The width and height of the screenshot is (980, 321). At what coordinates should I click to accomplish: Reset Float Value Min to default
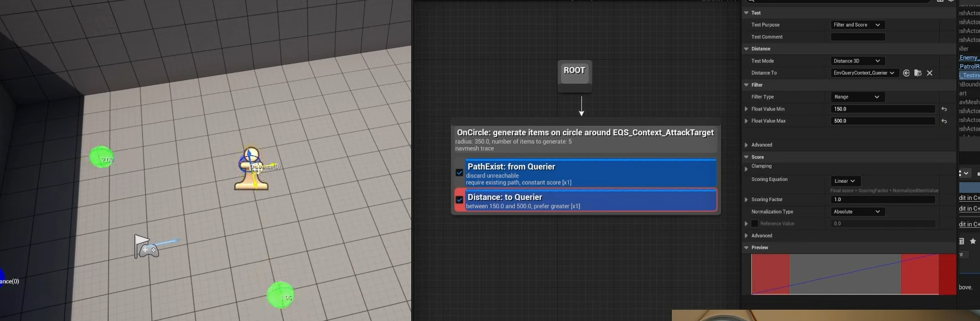[944, 109]
